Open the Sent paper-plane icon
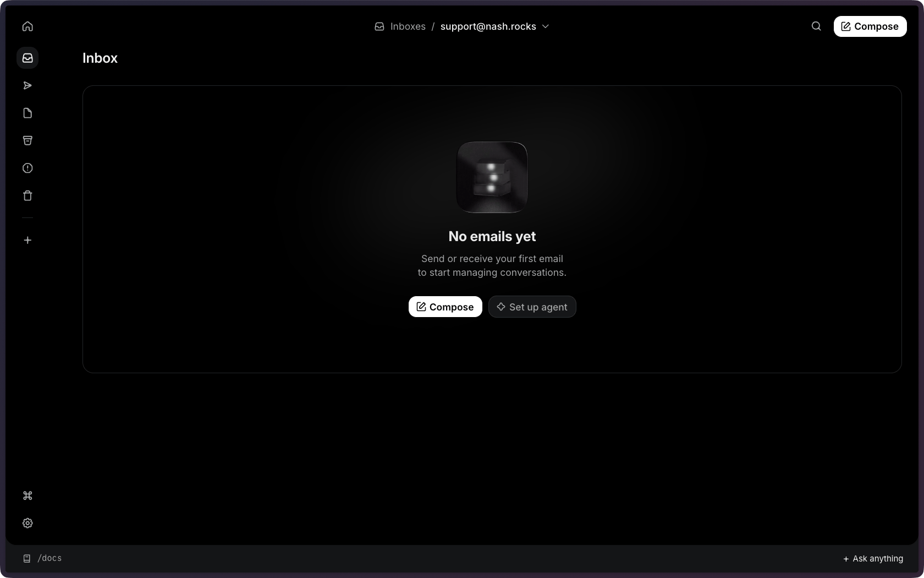Screen dimensions: 924x578 point(28,85)
